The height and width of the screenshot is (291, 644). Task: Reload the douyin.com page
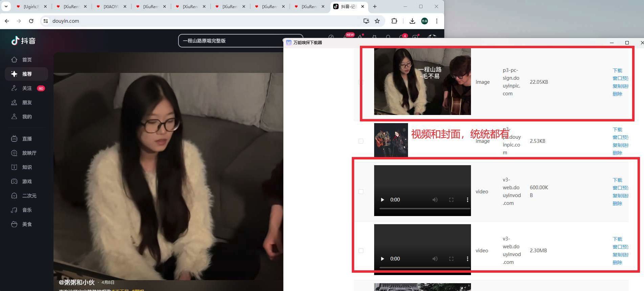pyautogui.click(x=31, y=21)
